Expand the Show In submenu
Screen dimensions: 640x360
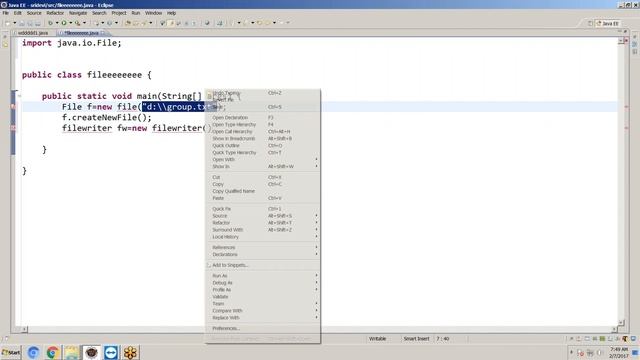(263, 166)
